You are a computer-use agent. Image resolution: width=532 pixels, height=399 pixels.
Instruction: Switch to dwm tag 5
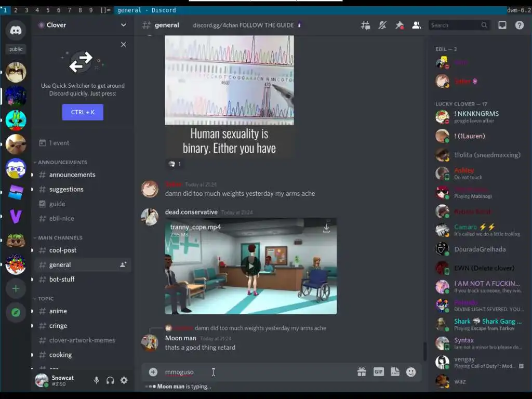[x=48, y=10]
